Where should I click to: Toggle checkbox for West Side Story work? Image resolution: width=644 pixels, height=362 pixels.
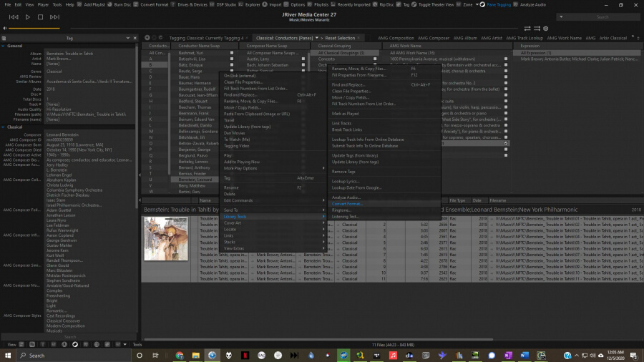[x=506, y=119]
